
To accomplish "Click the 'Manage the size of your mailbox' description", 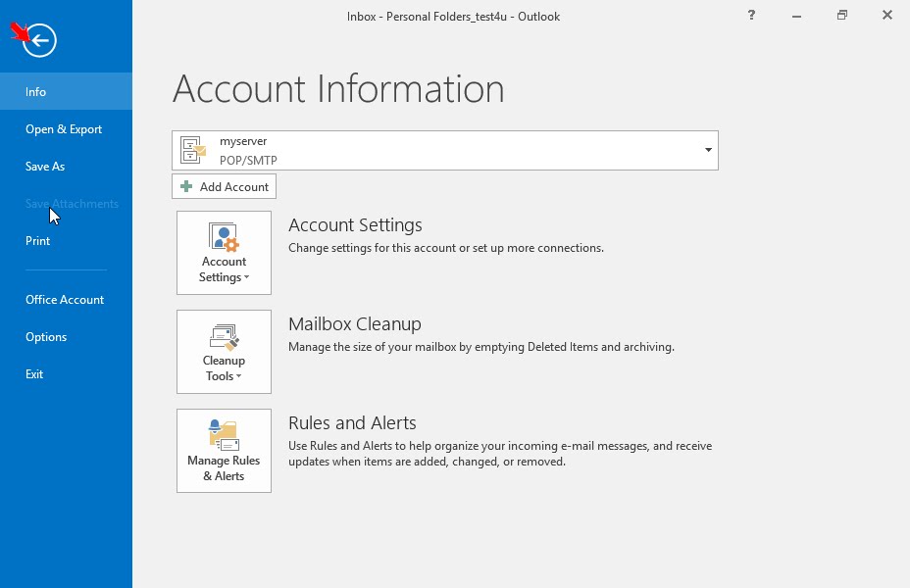I will coord(481,347).
